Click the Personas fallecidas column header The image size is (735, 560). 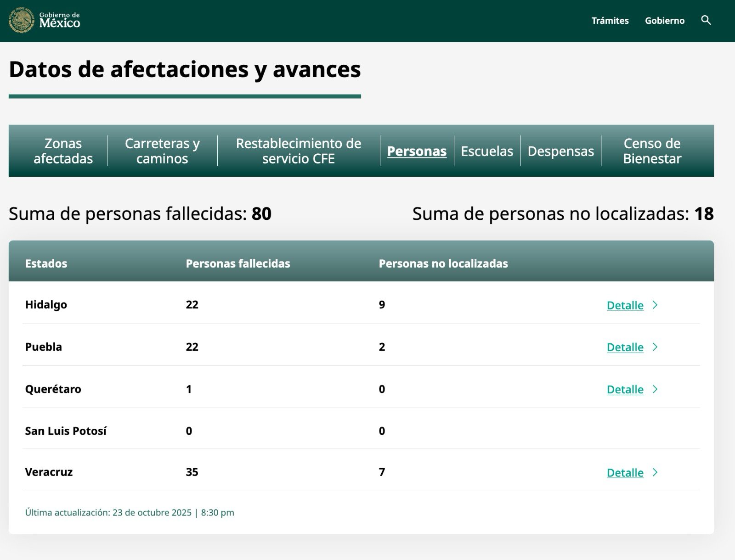pos(237,263)
